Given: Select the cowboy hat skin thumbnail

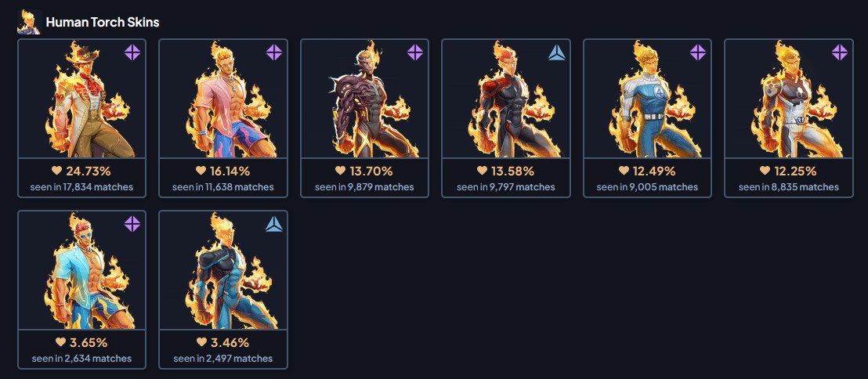Looking at the screenshot, I should tap(82, 99).
